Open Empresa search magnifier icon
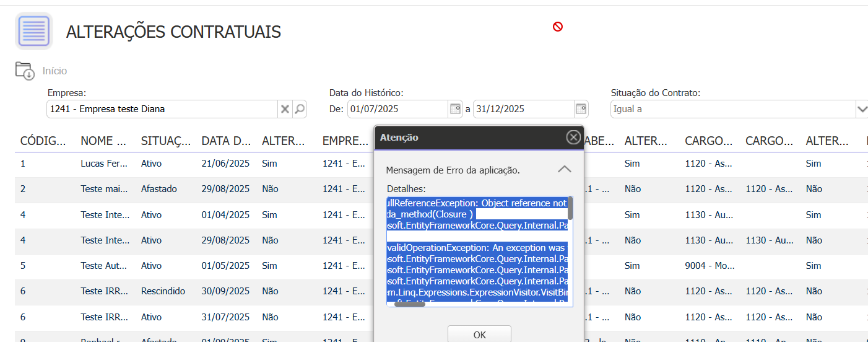868x342 pixels. click(300, 109)
